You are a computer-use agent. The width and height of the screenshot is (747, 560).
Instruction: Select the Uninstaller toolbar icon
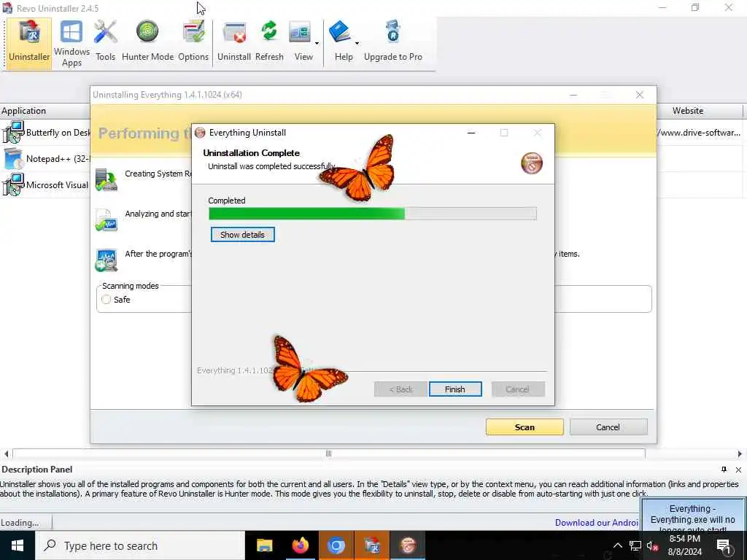click(29, 43)
